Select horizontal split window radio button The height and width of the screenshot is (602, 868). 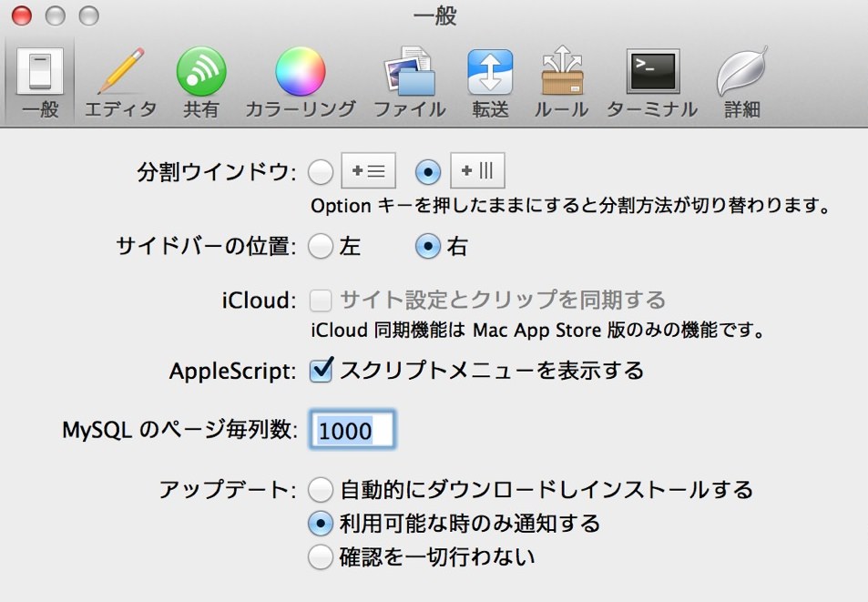[x=321, y=171]
